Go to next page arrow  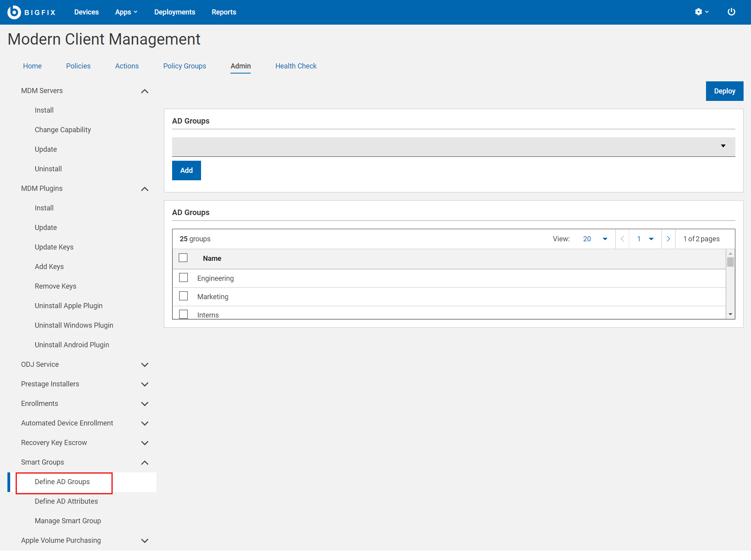(668, 239)
